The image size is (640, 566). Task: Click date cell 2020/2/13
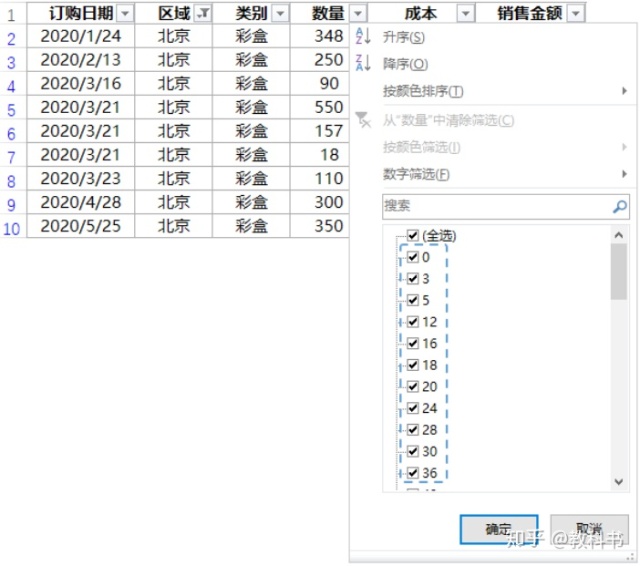80,60
